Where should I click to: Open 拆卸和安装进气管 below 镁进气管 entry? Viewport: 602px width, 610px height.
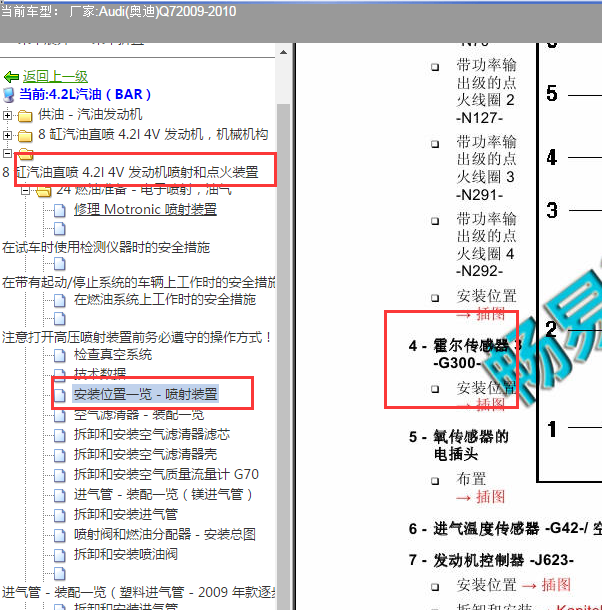click(x=126, y=514)
